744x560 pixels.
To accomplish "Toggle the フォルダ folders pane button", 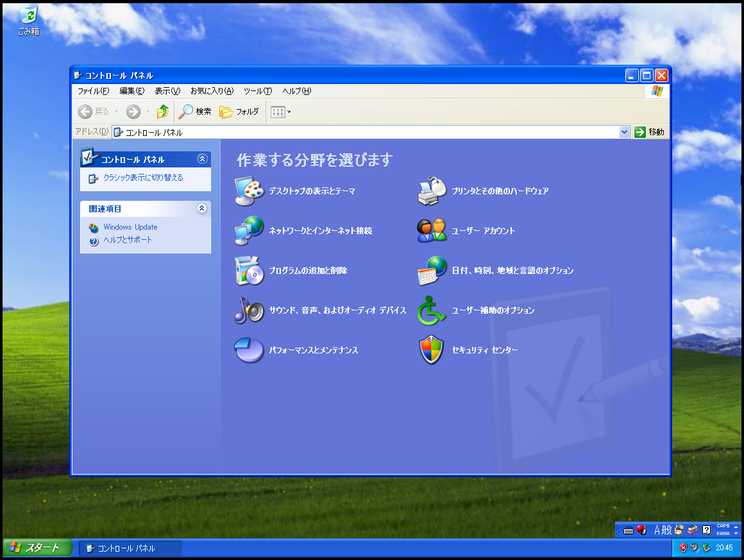I will click(239, 112).
